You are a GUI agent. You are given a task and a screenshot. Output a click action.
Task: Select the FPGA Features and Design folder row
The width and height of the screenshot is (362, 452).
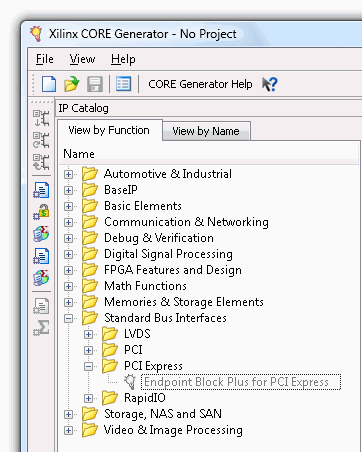162,270
